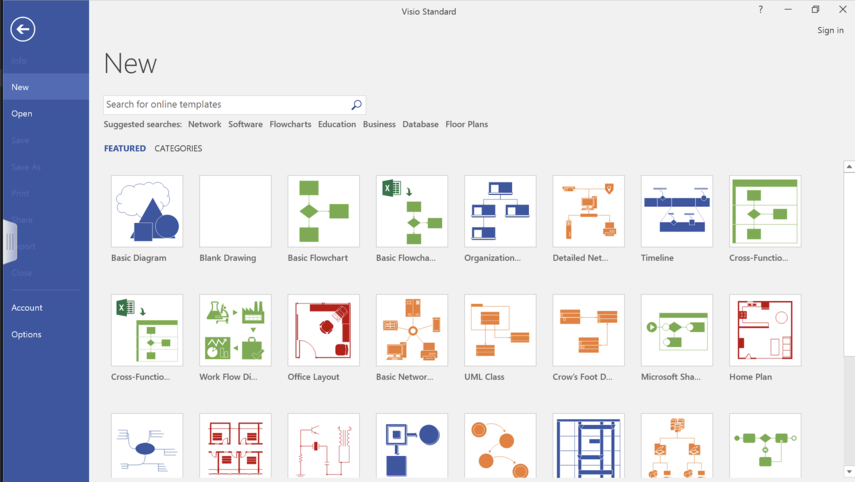Open the Basic Diagram template

click(147, 212)
